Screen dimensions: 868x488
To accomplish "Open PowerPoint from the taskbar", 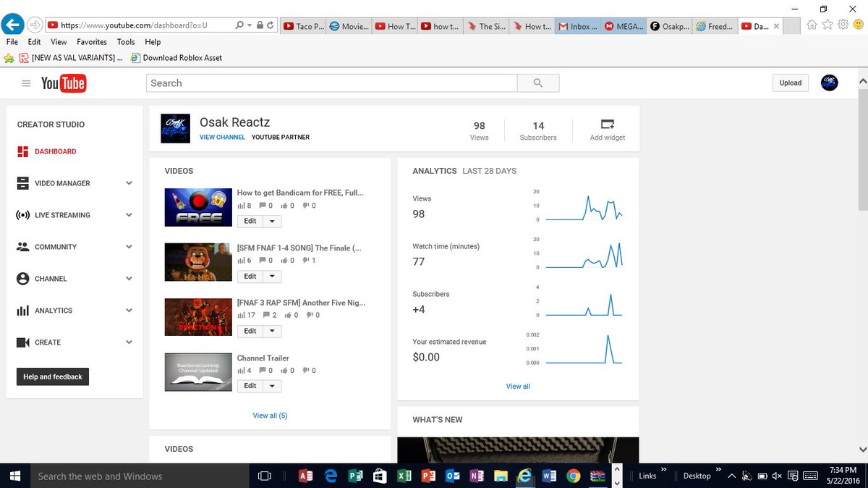I will click(x=428, y=476).
